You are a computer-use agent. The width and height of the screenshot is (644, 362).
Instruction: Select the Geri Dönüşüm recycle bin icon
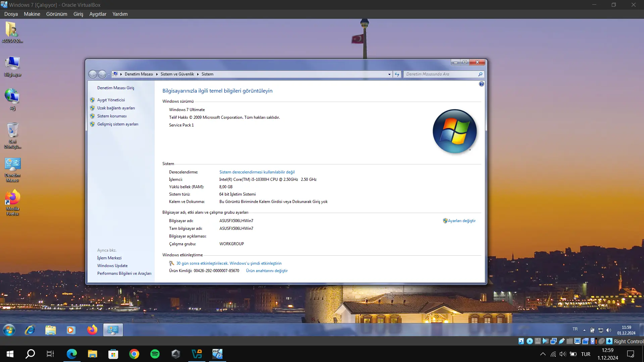coord(12,136)
